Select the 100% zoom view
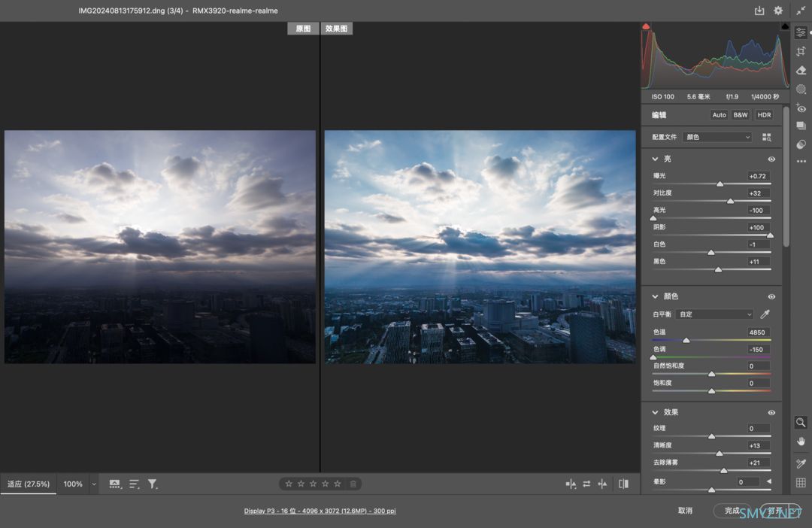812x528 pixels. point(73,484)
